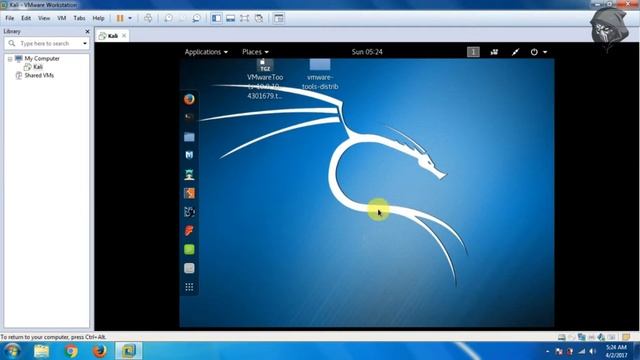Image resolution: width=640 pixels, height=360 pixels.
Task: Close the Library panel
Action: click(87, 31)
